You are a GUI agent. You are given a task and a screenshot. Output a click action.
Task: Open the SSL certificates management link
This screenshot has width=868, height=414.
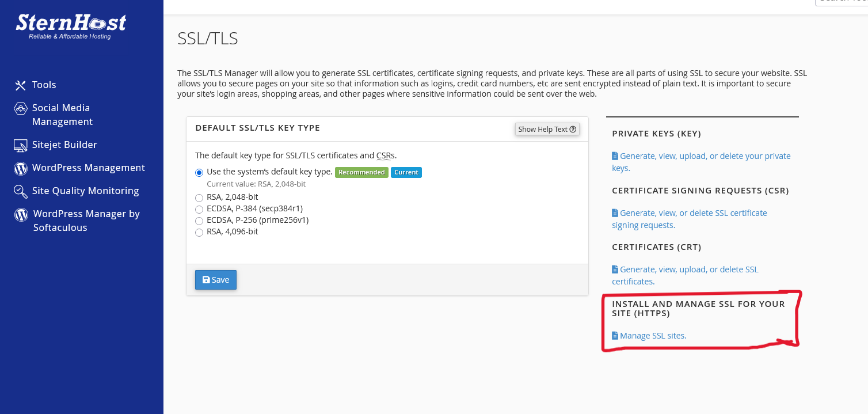coord(688,269)
